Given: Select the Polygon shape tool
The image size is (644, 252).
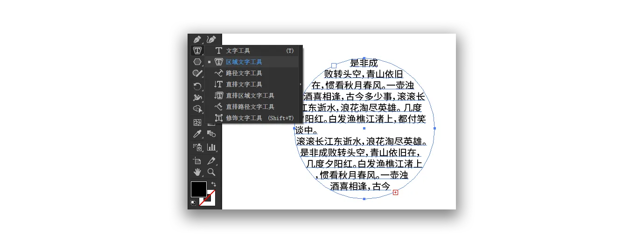Looking at the screenshot, I should (197, 62).
